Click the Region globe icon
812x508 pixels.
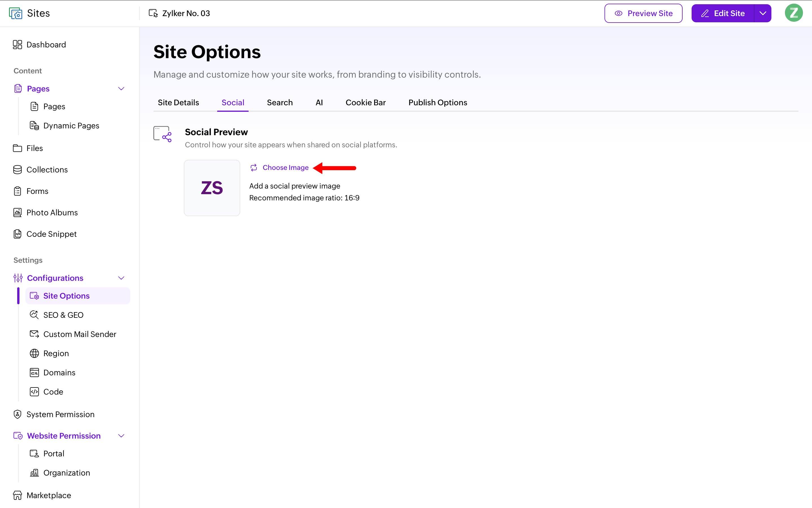[34, 353]
